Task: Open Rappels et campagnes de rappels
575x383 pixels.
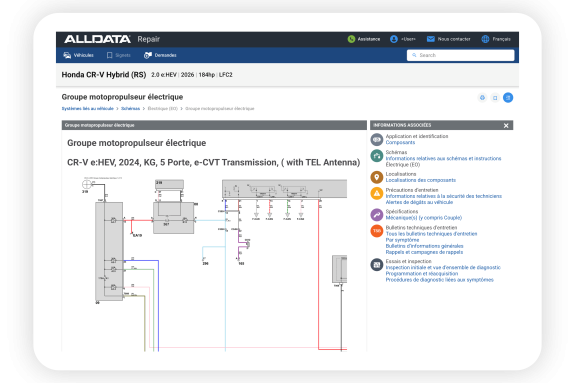Action: 424,252
